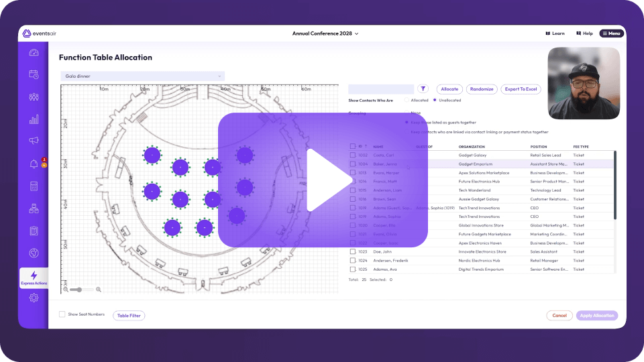Image resolution: width=644 pixels, height=362 pixels.
Task: Open the Annual Conference 2028 event dropdown
Action: (x=325, y=34)
